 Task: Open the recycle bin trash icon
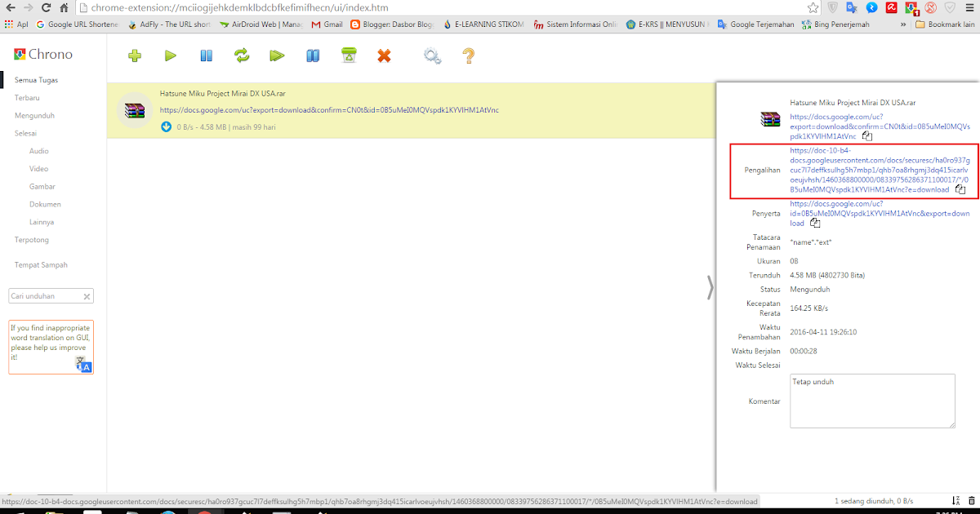click(x=349, y=55)
